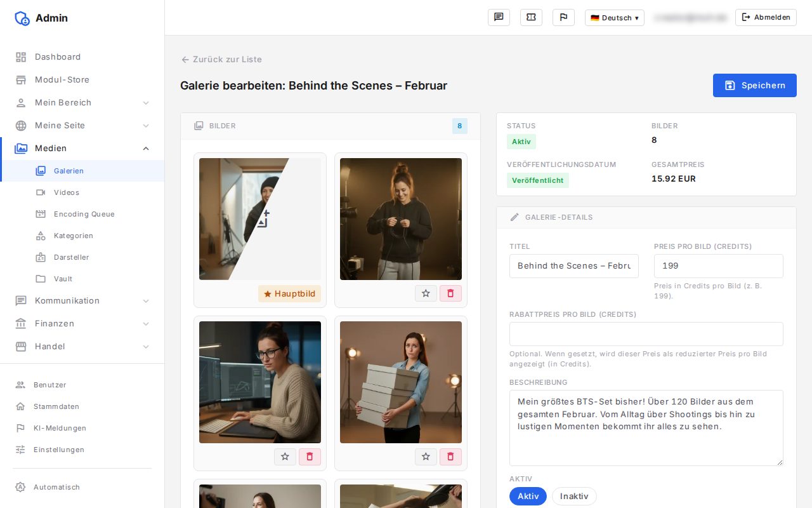Delete the hoodie woman image with trash icon
The image size is (812, 508).
450,293
